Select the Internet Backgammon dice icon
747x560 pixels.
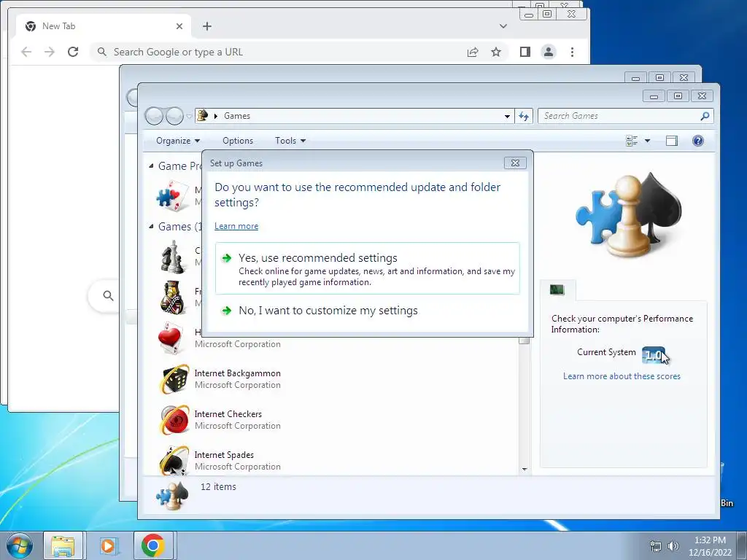coord(174,379)
